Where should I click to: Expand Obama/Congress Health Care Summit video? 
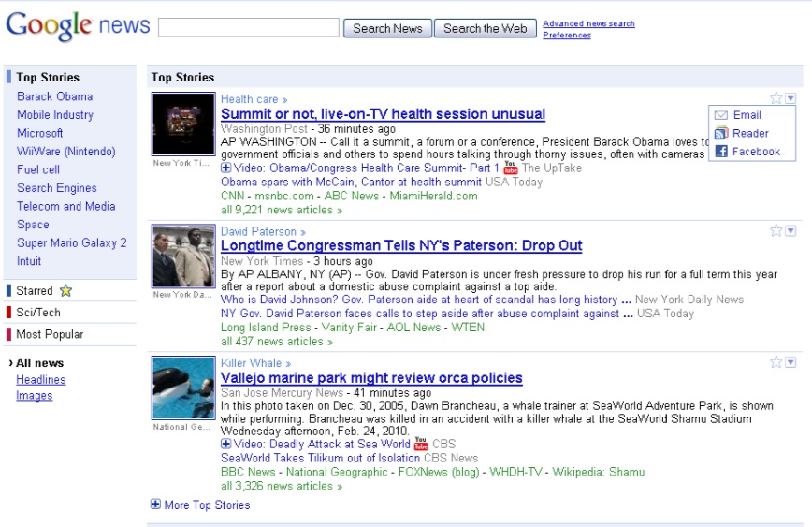click(x=225, y=168)
